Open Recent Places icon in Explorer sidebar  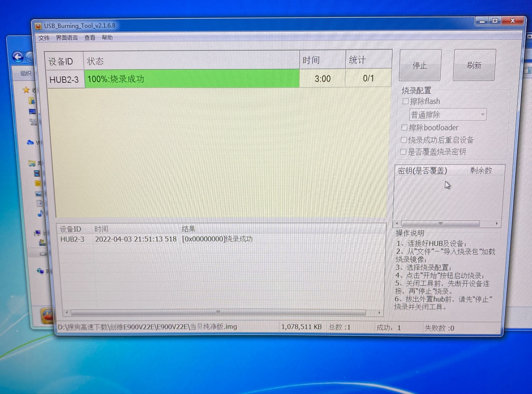point(33,122)
